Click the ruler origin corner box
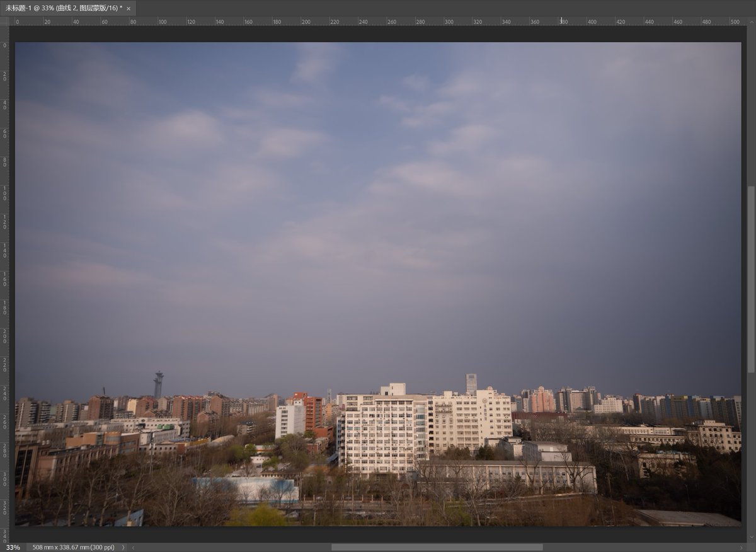756x552 pixels. pyautogui.click(x=4, y=21)
